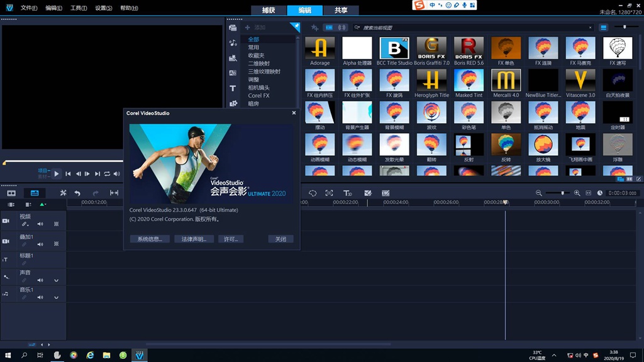Undo the last action
This screenshot has height=362, width=644.
tap(77, 193)
